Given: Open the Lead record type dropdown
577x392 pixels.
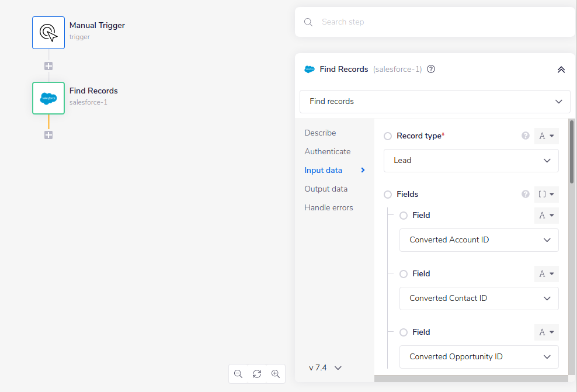Looking at the screenshot, I should tap(471, 160).
